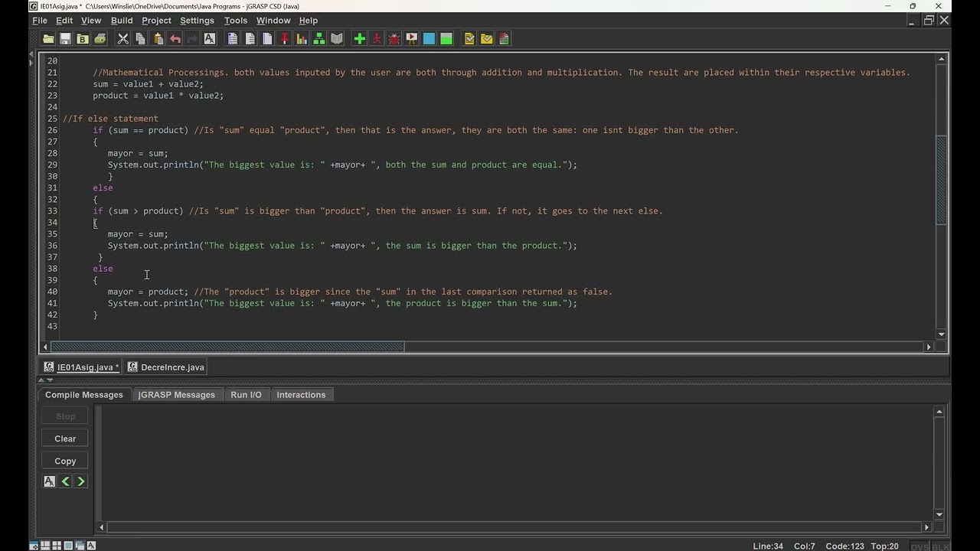
Task: Click the green left arrow in messages pane
Action: click(x=65, y=481)
